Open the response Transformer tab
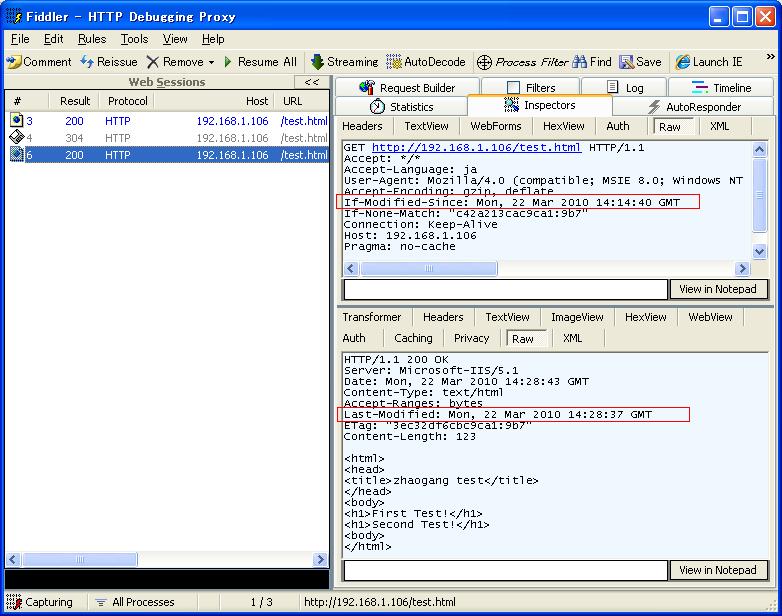The image size is (782, 616). pos(372,317)
